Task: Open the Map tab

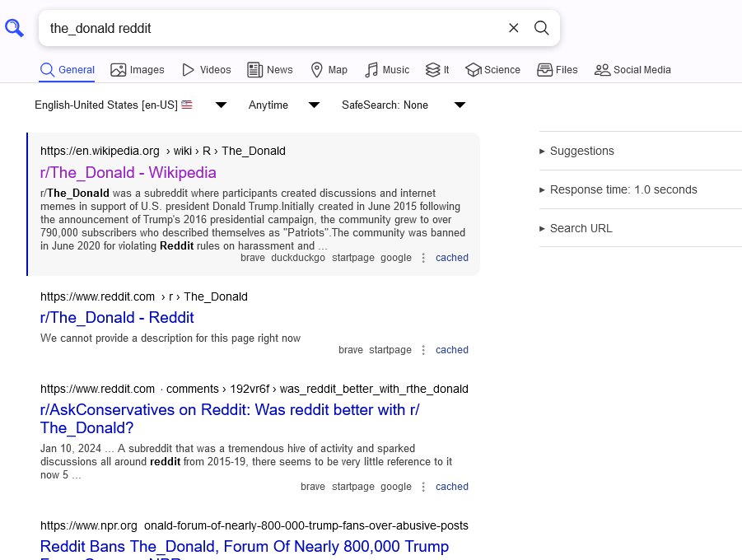Action: 329,70
